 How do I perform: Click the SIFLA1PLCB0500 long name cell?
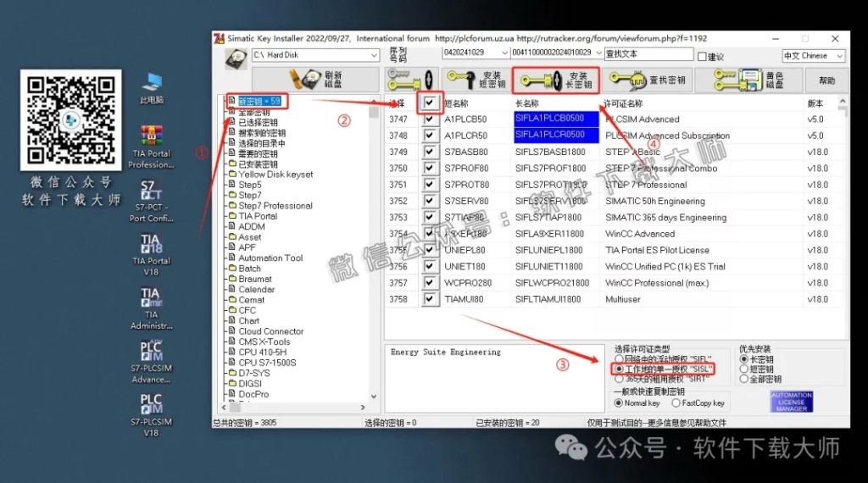click(x=556, y=119)
